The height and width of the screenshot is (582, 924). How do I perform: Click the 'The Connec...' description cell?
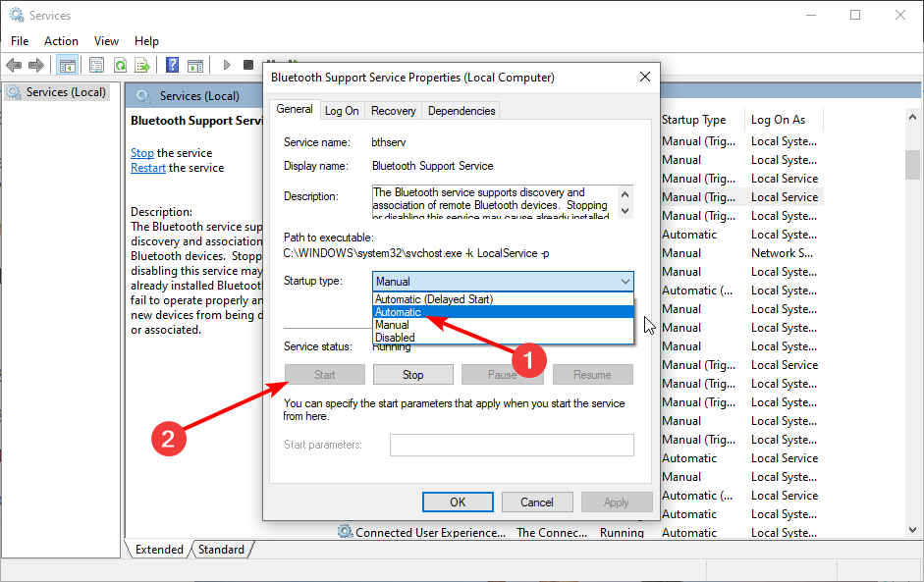click(552, 533)
